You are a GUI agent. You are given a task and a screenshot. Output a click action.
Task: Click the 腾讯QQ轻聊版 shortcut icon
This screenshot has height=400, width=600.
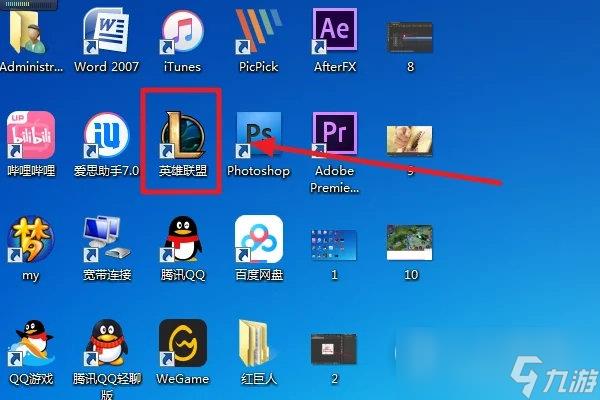click(105, 344)
